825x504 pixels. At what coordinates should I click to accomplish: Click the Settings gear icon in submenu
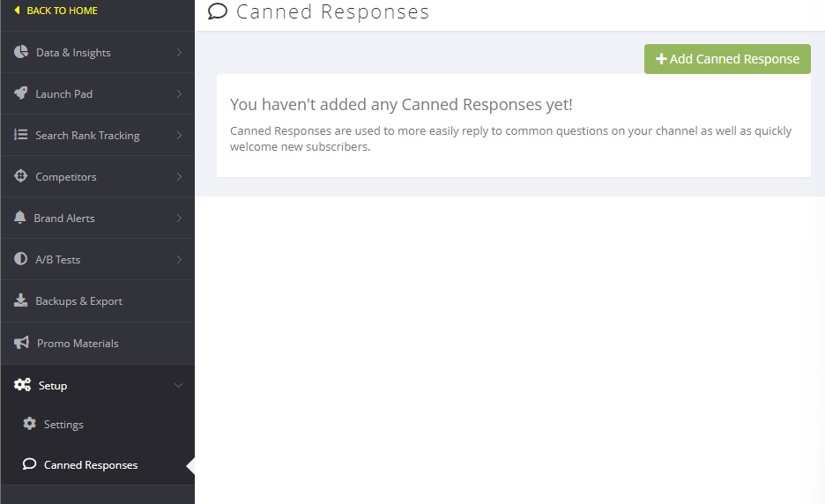(30, 424)
